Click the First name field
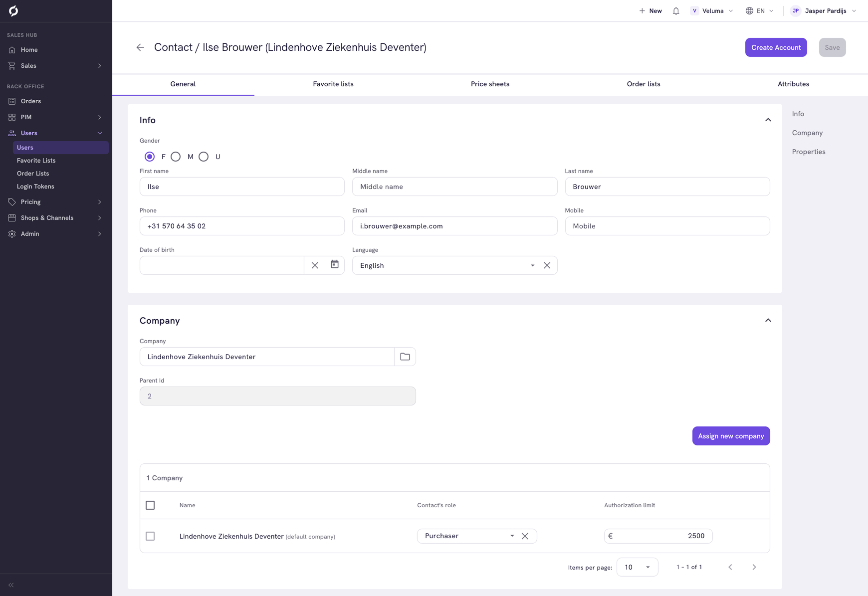This screenshot has width=868, height=596. click(242, 187)
